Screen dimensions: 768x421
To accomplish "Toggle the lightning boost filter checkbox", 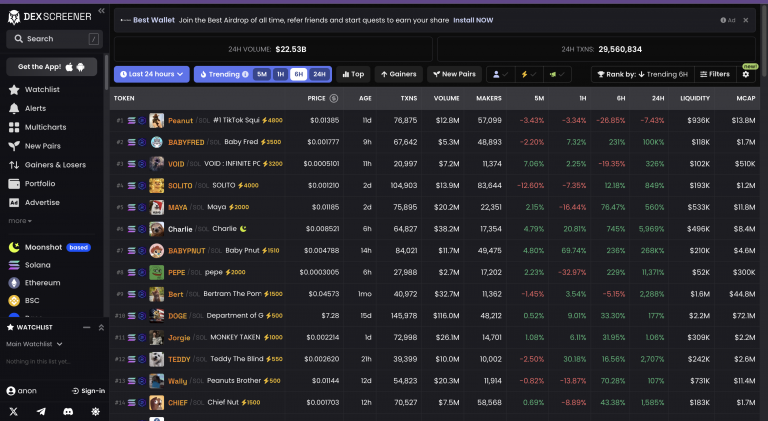I will (x=528, y=74).
